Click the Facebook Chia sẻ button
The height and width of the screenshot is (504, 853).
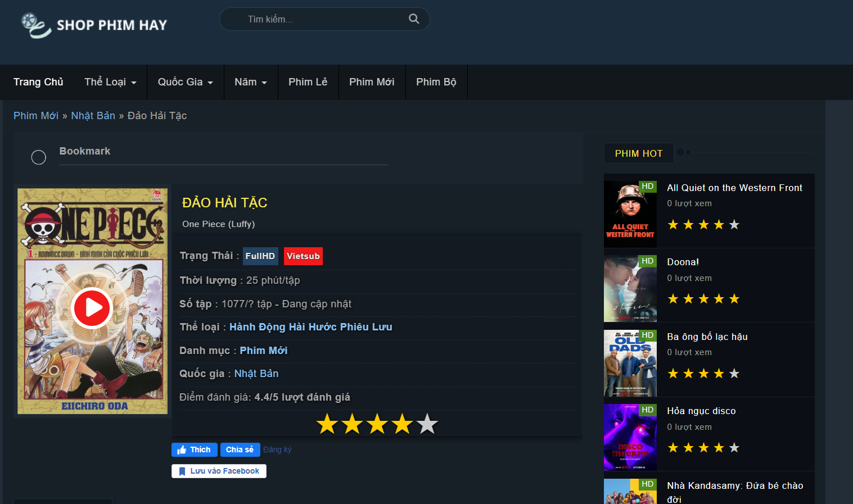(x=240, y=449)
